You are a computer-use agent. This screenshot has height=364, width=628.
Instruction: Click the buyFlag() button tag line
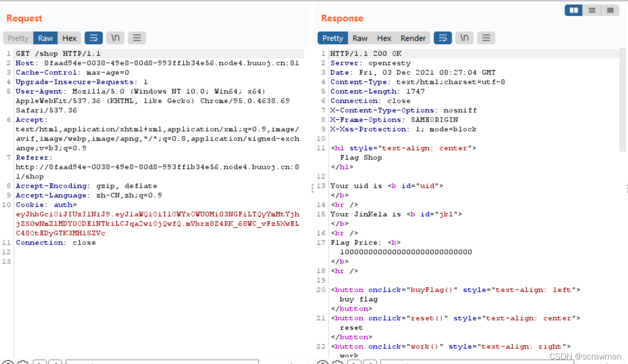[x=456, y=290]
